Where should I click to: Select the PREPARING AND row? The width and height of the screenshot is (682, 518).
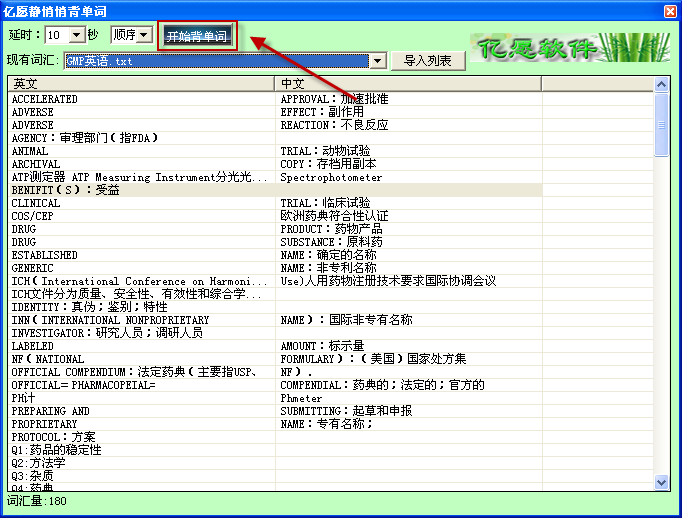(x=276, y=411)
